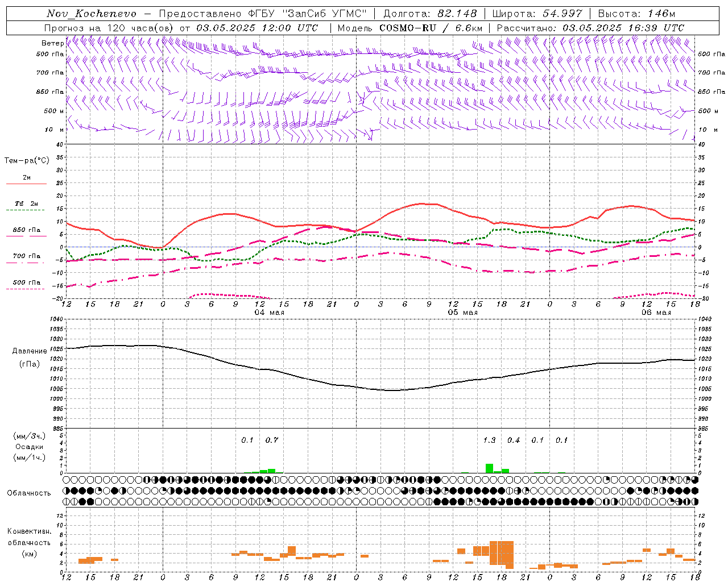Click the Ветер panel label
Screen dimensions: 728x582
coord(52,43)
